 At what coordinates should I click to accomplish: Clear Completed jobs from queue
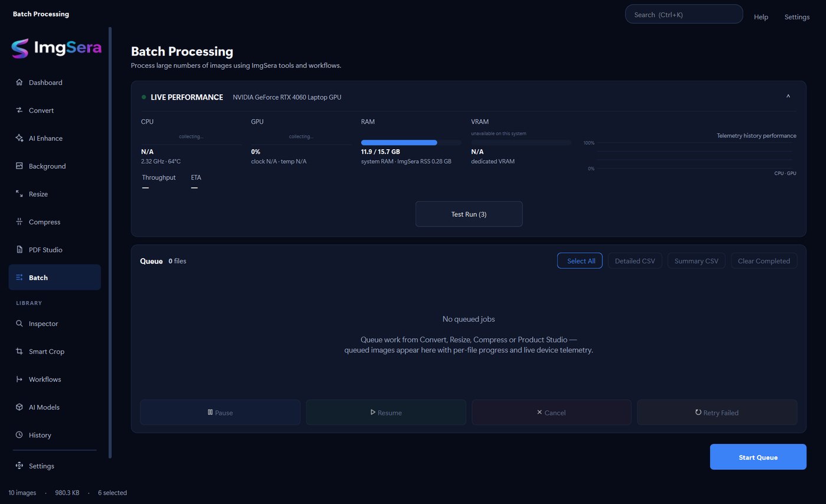point(764,261)
